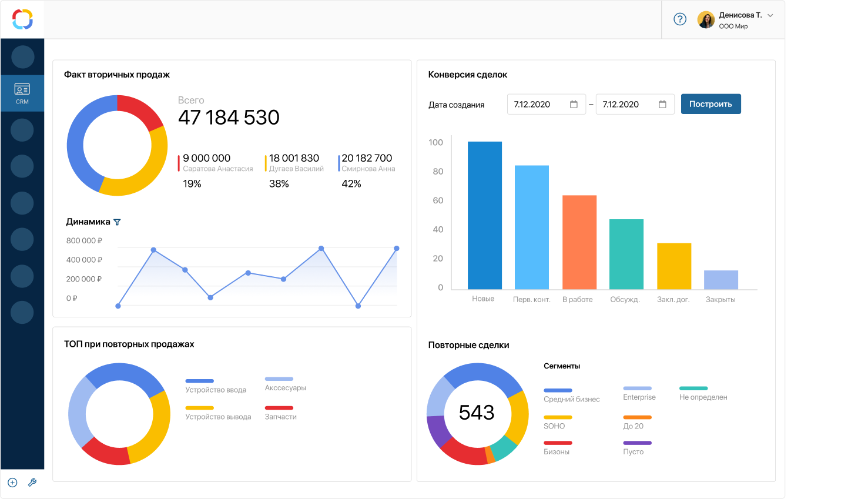Click the Построить button

point(711,104)
